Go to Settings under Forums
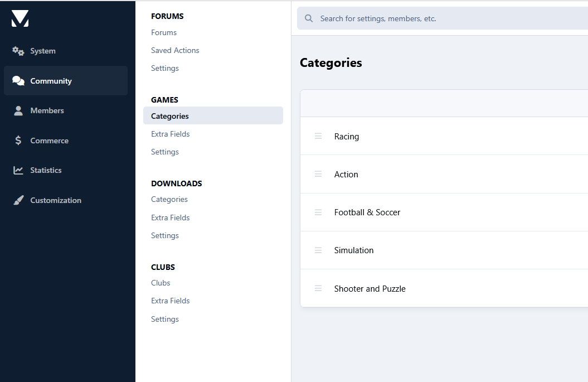The width and height of the screenshot is (588, 382). point(164,68)
